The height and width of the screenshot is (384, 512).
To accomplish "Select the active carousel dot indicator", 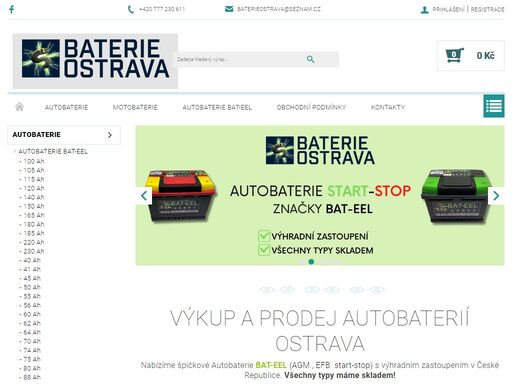I will point(311,262).
